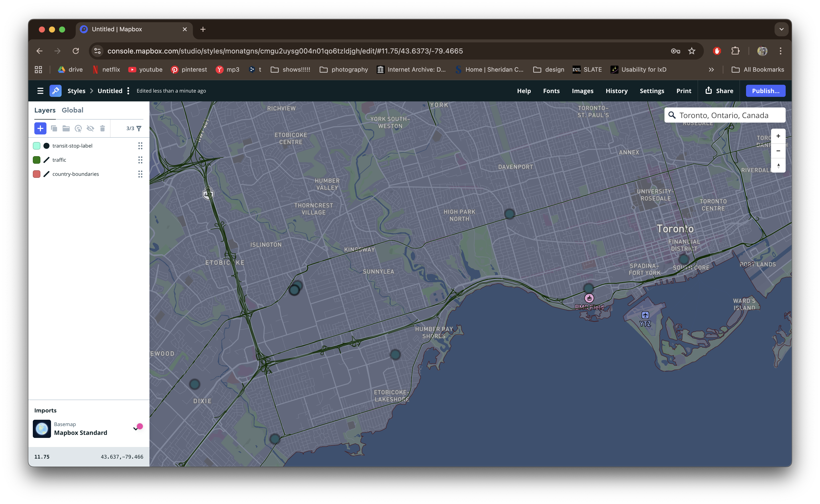Duplicate the selected layer
The height and width of the screenshot is (504, 820).
point(54,128)
